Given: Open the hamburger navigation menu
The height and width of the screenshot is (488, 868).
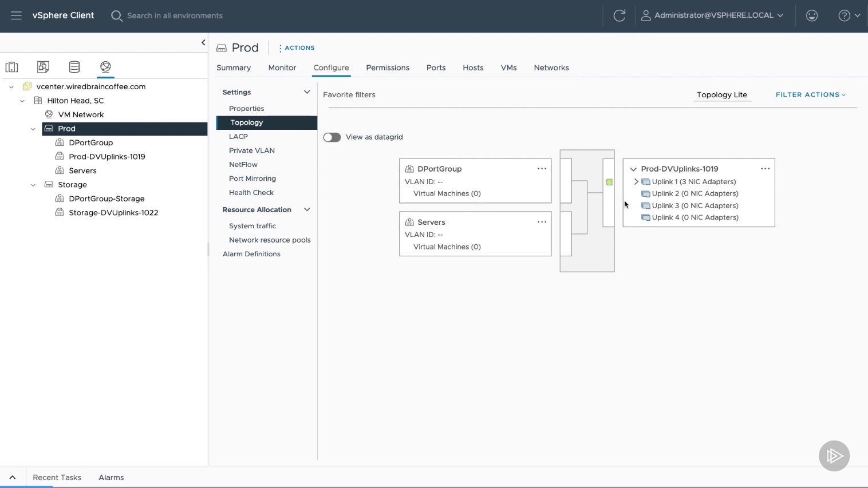Looking at the screenshot, I should (16, 15).
